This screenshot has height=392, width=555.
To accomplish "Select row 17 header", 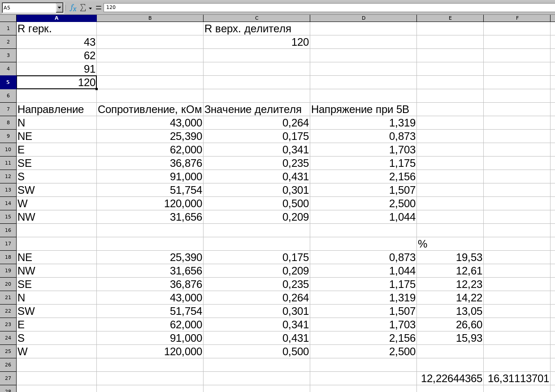I will point(8,244).
